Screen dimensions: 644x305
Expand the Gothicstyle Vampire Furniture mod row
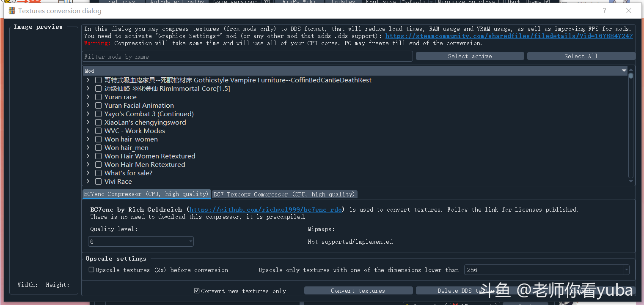88,80
